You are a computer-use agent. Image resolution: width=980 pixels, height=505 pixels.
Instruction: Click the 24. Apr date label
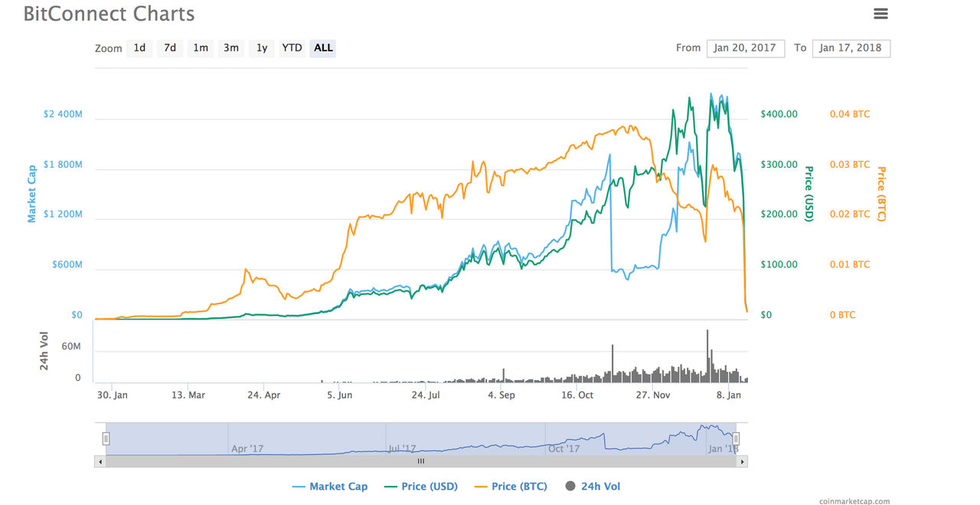pyautogui.click(x=263, y=395)
